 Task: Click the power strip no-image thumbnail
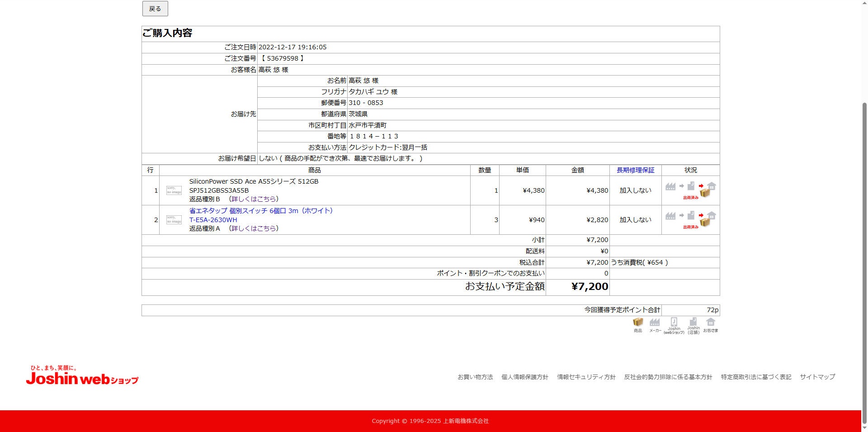174,220
